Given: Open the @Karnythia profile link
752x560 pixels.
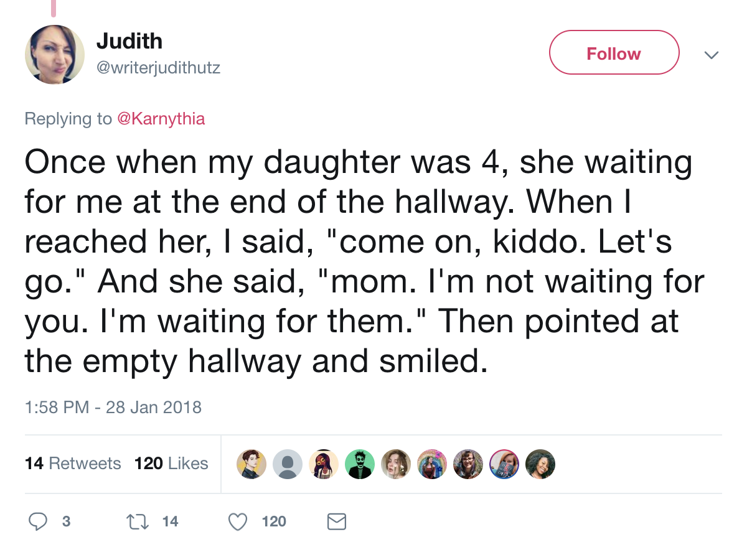Looking at the screenshot, I should click(x=161, y=118).
